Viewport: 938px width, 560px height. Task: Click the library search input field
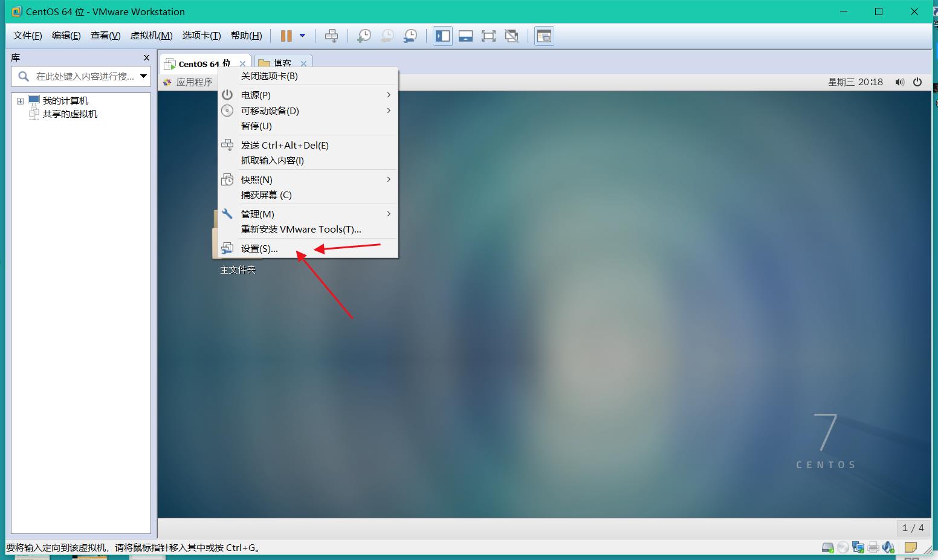tap(81, 76)
